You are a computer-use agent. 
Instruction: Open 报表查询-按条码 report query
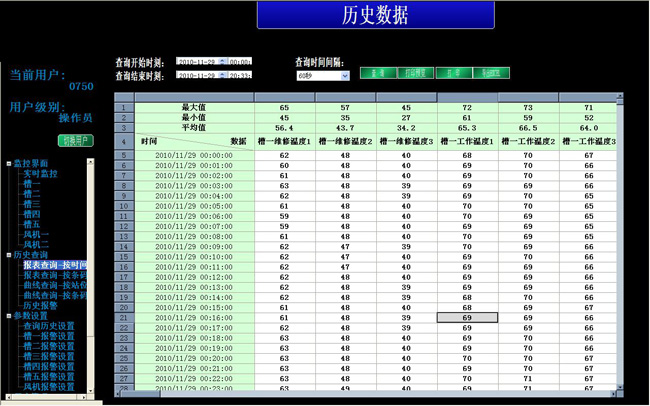[x=55, y=275]
